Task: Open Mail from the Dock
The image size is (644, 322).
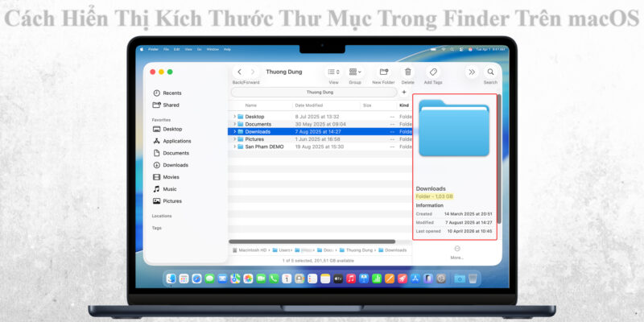Action: [x=222, y=279]
